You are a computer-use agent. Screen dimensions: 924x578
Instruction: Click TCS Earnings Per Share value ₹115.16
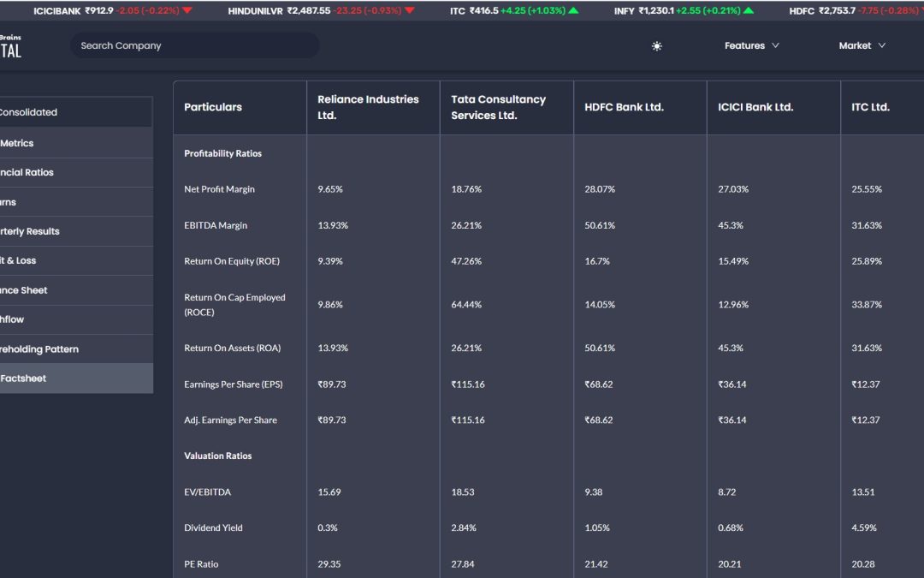(x=468, y=384)
